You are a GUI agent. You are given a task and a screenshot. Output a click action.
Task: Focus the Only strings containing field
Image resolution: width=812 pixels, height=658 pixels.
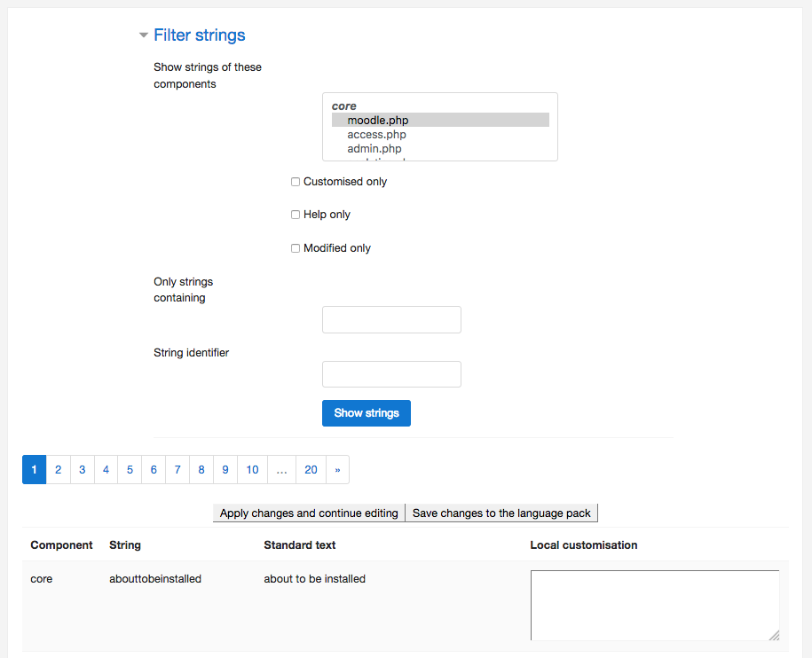click(391, 319)
